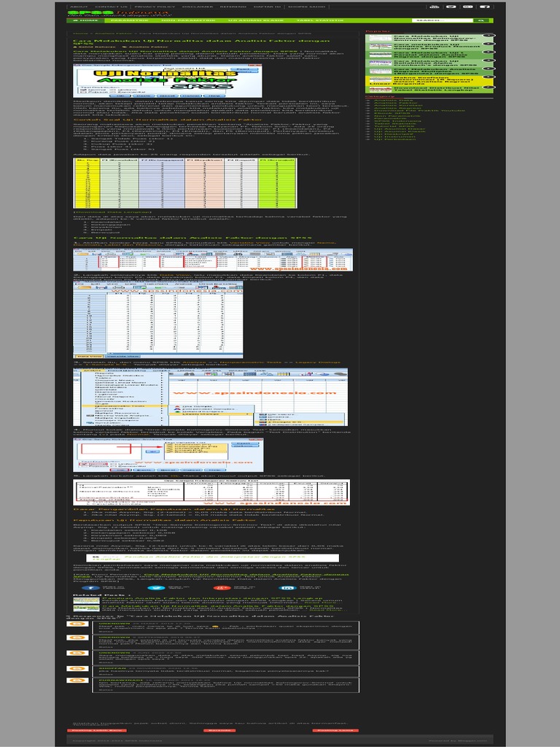Click the Posting Lebih Baru button
This screenshot has height=747, width=560.
tap(97, 729)
